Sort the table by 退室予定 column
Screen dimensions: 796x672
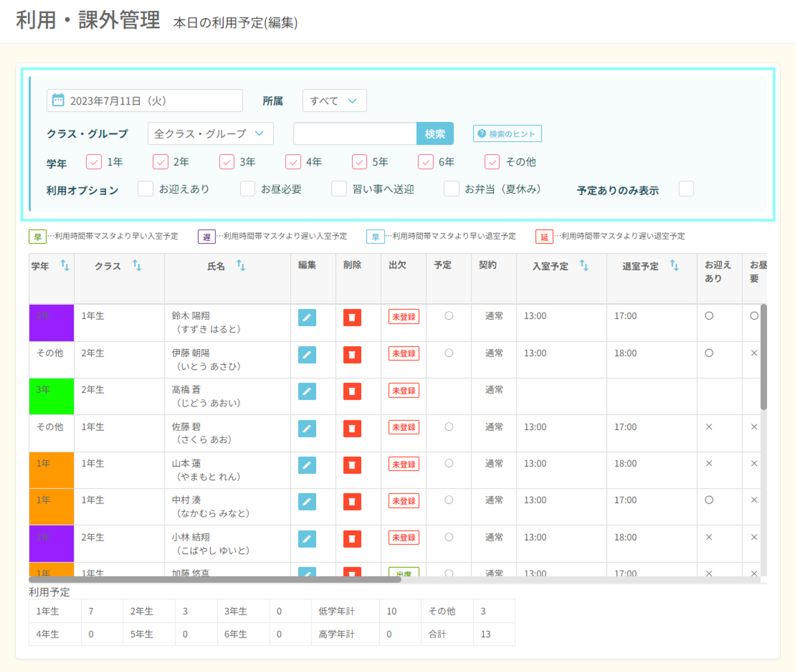[674, 266]
